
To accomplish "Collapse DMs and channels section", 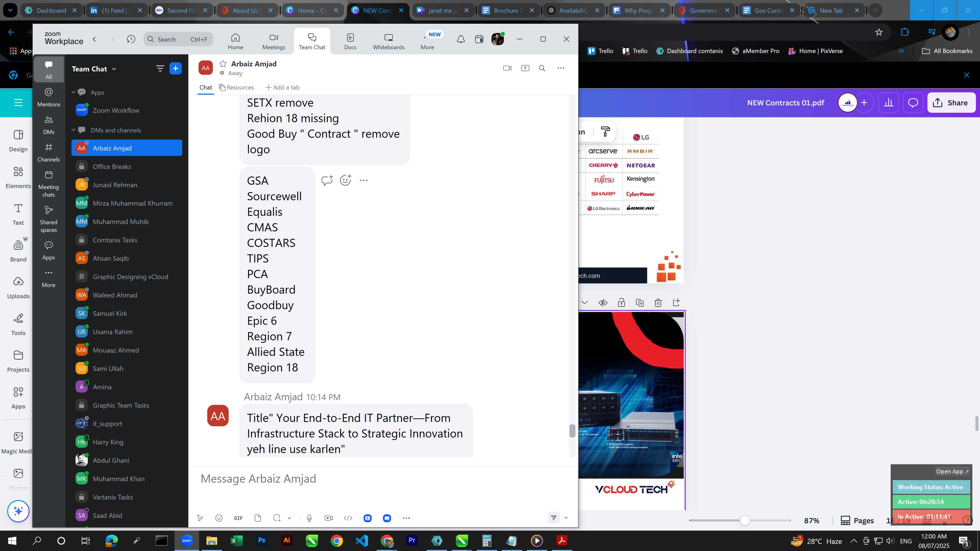I will (73, 130).
